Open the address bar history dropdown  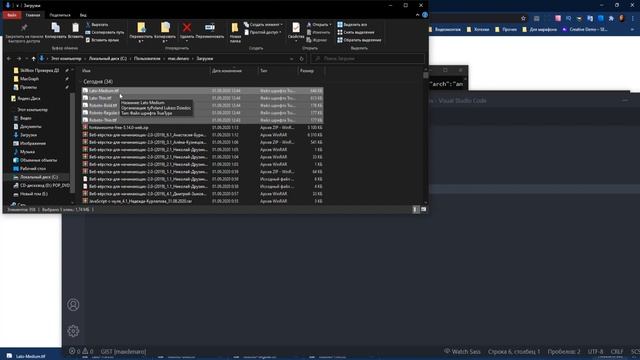291,59
